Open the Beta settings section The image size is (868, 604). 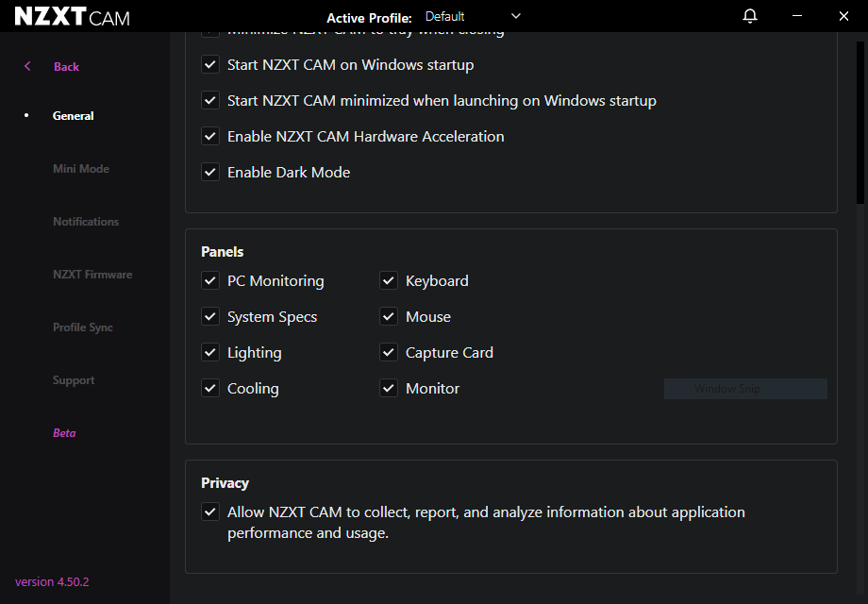pos(64,432)
